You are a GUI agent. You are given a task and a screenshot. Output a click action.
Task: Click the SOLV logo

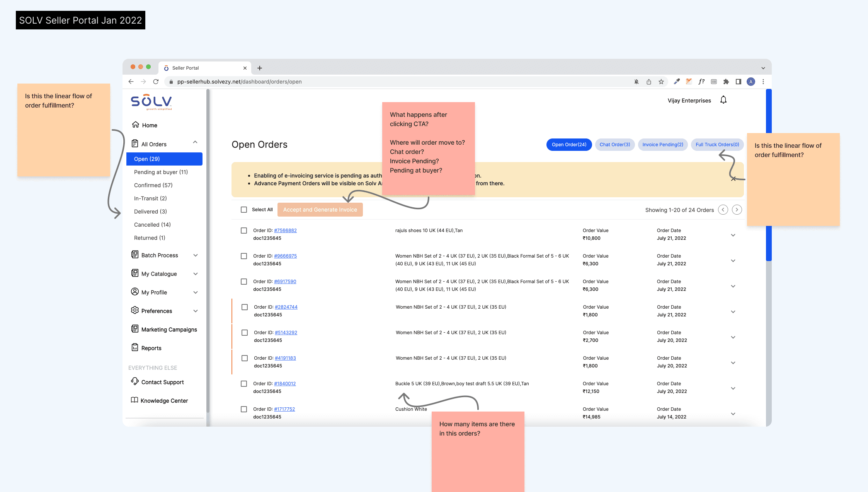point(151,102)
